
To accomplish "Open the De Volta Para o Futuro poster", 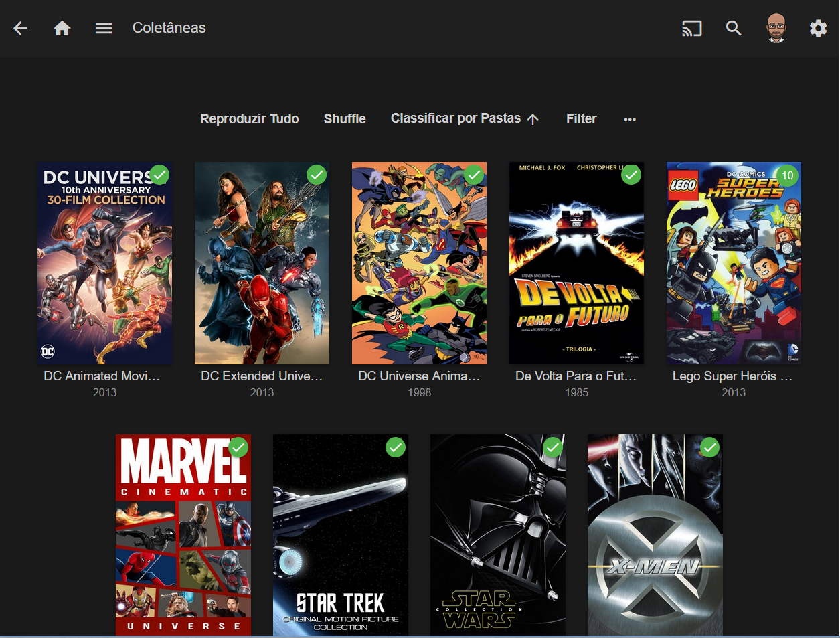I will tap(576, 263).
